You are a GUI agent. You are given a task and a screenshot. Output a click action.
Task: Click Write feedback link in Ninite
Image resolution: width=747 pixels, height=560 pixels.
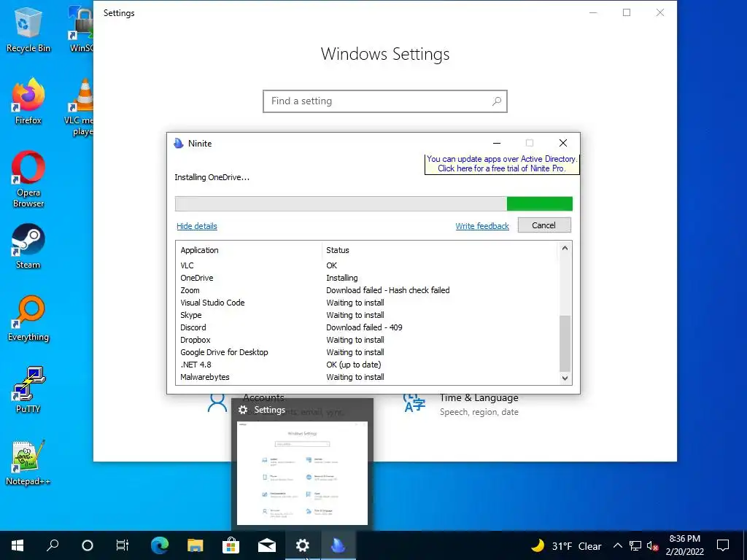coord(482,226)
